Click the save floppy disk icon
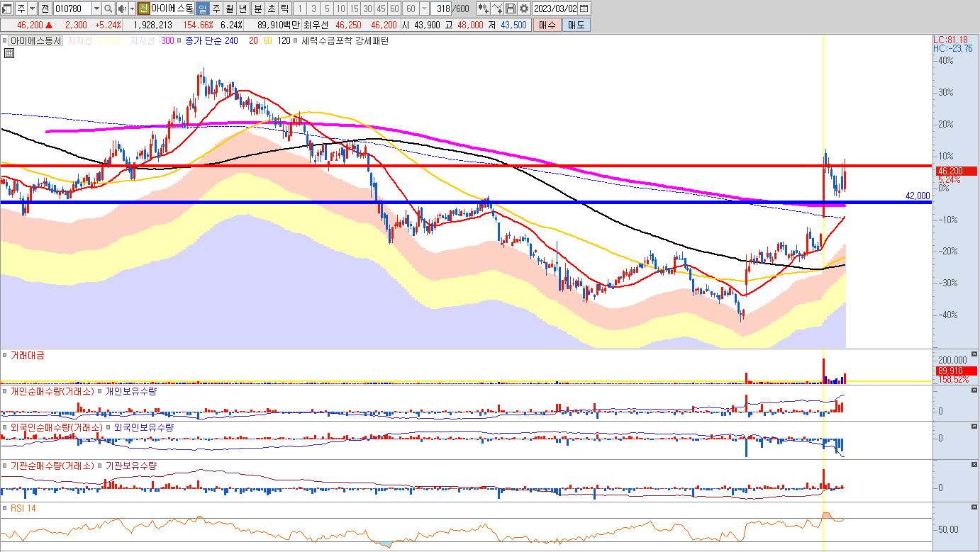980x552 pixels. (x=511, y=9)
